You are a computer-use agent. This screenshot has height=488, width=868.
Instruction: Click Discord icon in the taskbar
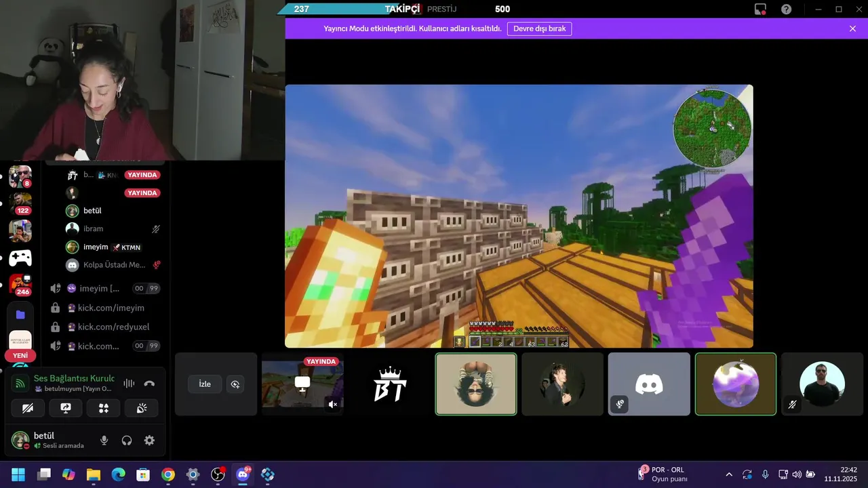tap(243, 474)
